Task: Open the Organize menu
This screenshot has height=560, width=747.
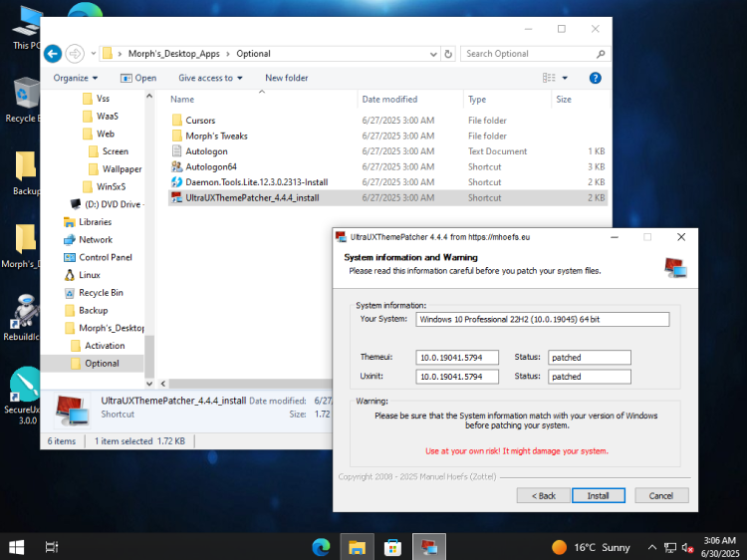Action: [x=76, y=78]
